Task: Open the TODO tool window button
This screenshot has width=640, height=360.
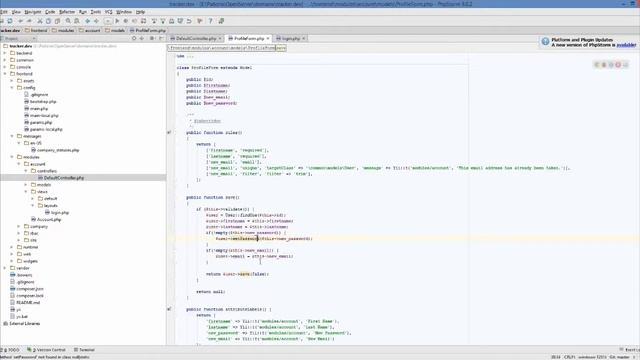Action: click(x=11, y=350)
